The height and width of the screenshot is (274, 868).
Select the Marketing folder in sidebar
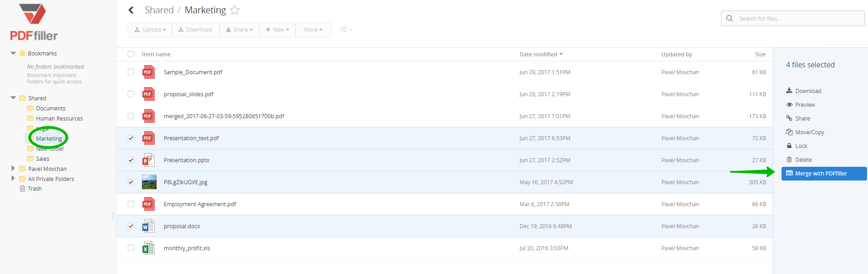pos(49,138)
